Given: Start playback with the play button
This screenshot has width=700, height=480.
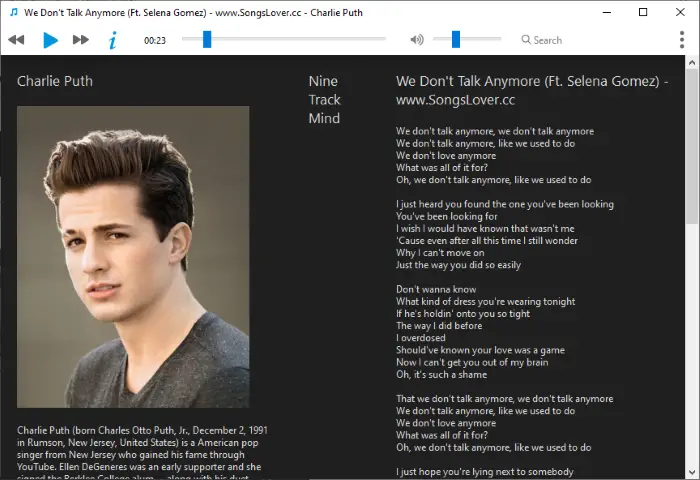Looking at the screenshot, I should click(50, 40).
